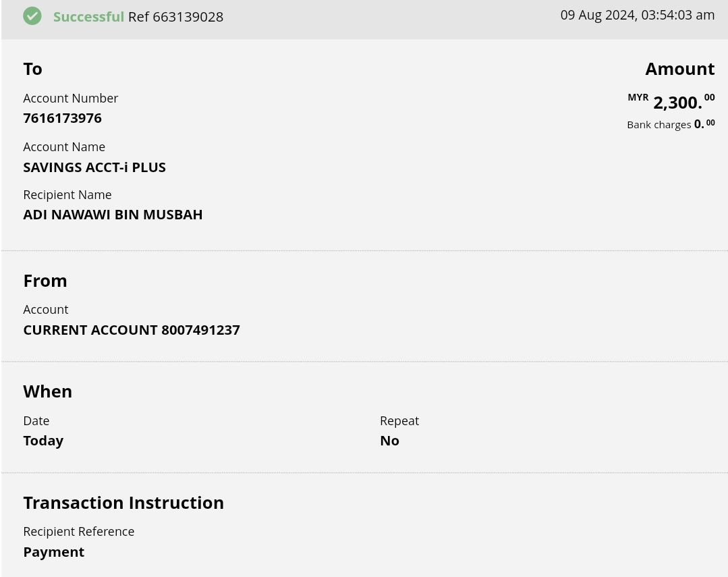Click the Repeat No value

coord(389,441)
